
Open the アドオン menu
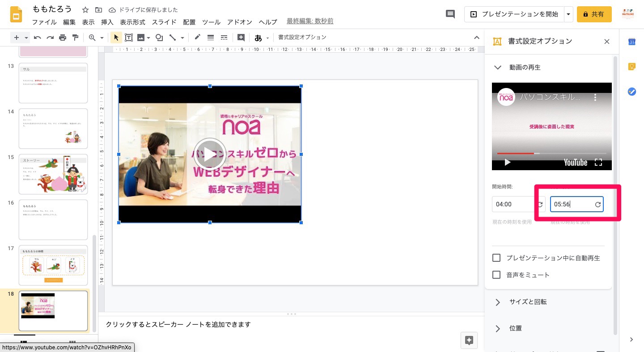coord(240,22)
